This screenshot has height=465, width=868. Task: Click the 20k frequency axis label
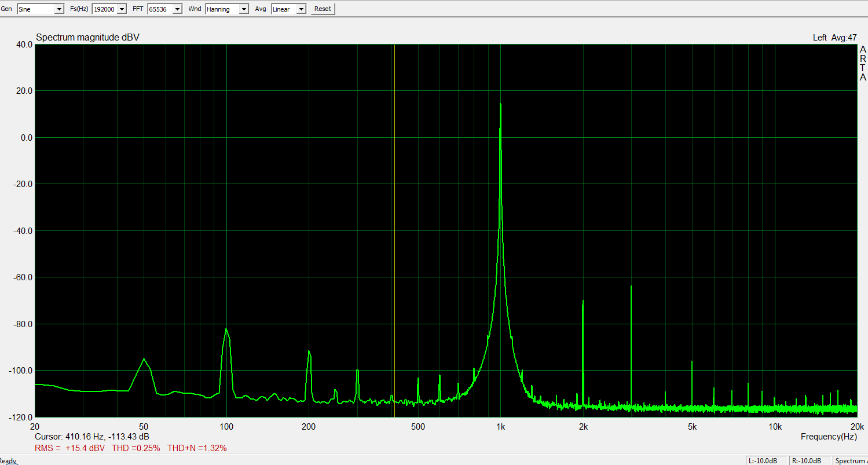pos(857,427)
